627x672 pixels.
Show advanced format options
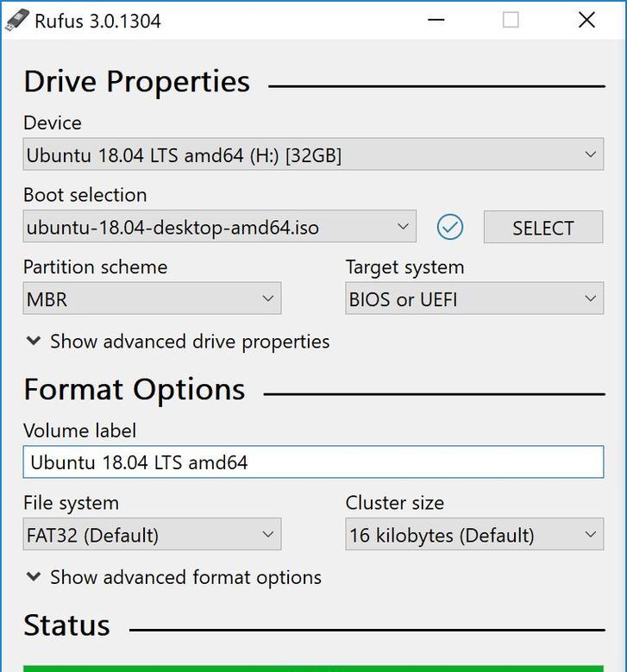(x=185, y=577)
